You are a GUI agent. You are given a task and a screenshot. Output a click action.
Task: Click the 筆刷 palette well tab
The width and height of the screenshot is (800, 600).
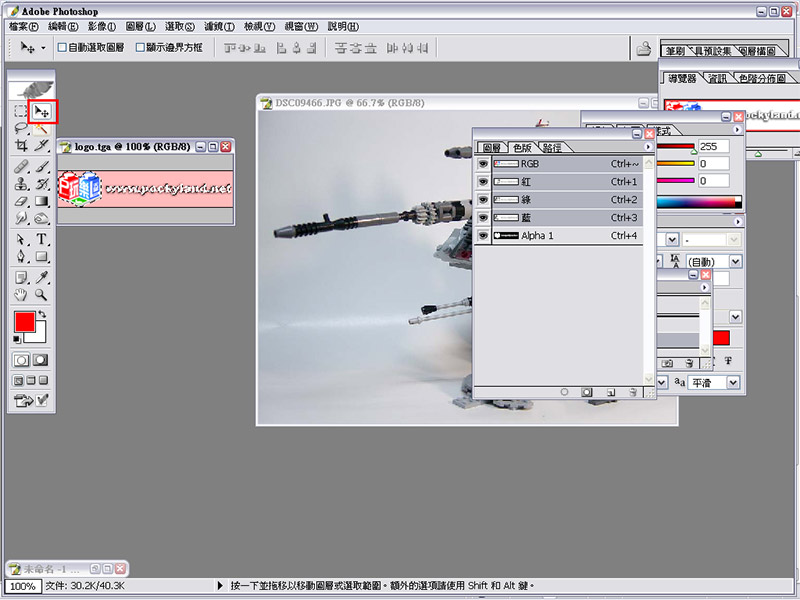tap(673, 48)
